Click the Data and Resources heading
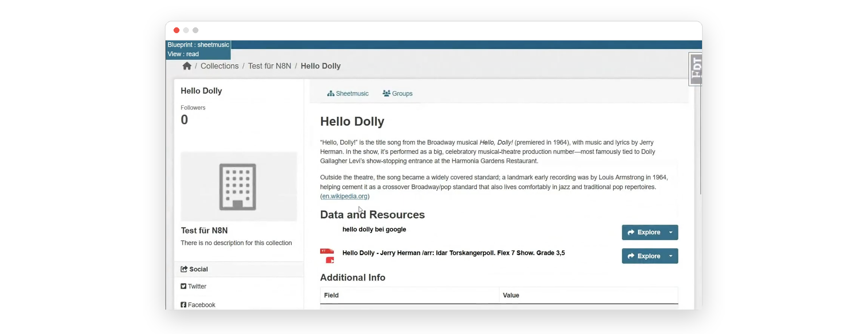The image size is (868, 334). (372, 215)
